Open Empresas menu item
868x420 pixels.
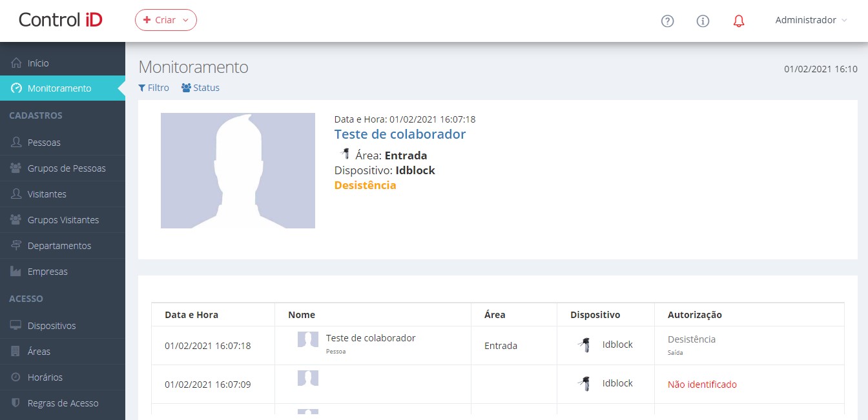[x=63, y=272]
